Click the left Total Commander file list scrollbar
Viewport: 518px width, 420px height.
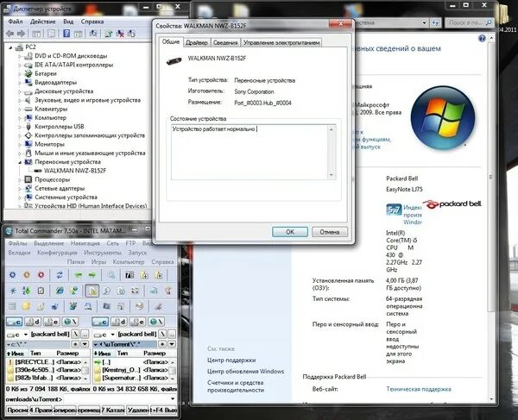(85, 370)
